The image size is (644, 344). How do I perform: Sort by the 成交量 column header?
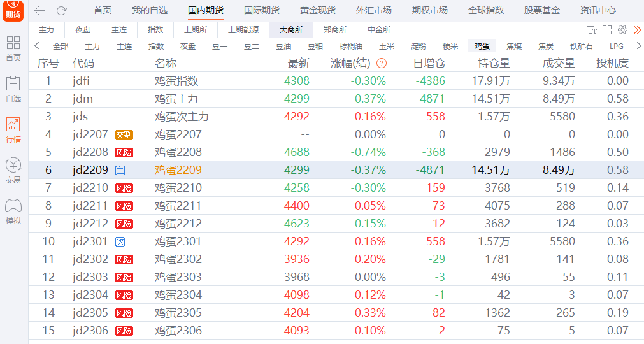pyautogui.click(x=559, y=63)
